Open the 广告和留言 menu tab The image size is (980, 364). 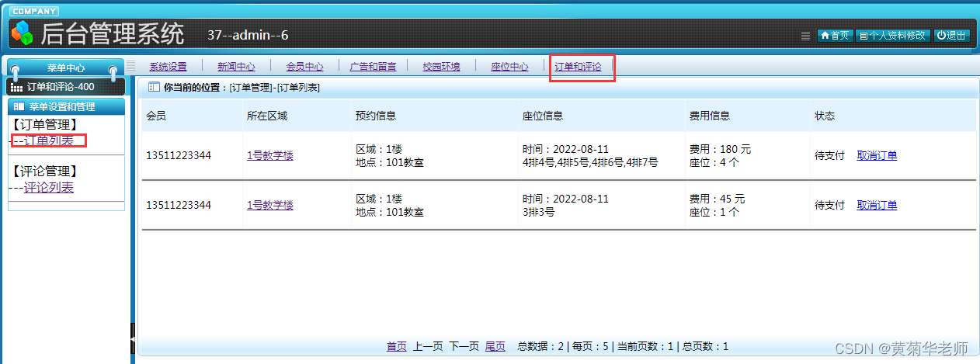374,67
